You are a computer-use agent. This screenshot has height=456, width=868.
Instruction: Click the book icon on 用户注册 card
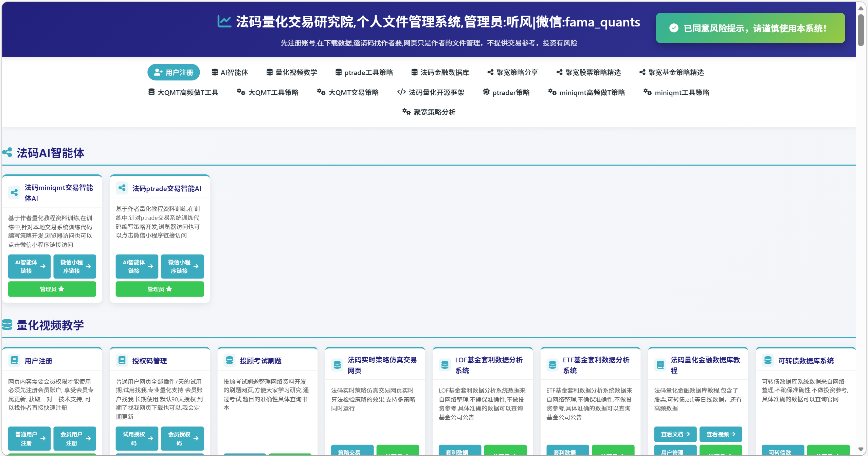click(x=14, y=360)
